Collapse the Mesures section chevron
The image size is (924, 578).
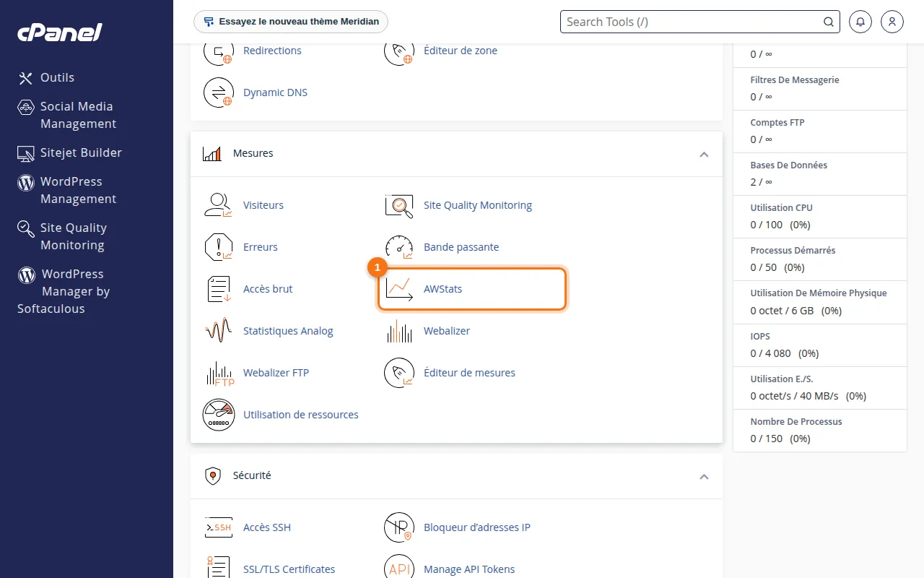coord(704,154)
